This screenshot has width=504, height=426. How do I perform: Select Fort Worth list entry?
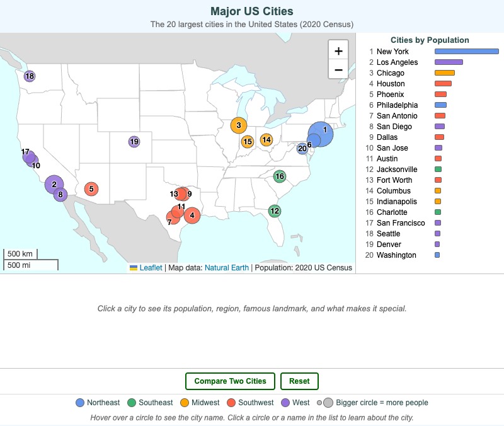pos(432,180)
